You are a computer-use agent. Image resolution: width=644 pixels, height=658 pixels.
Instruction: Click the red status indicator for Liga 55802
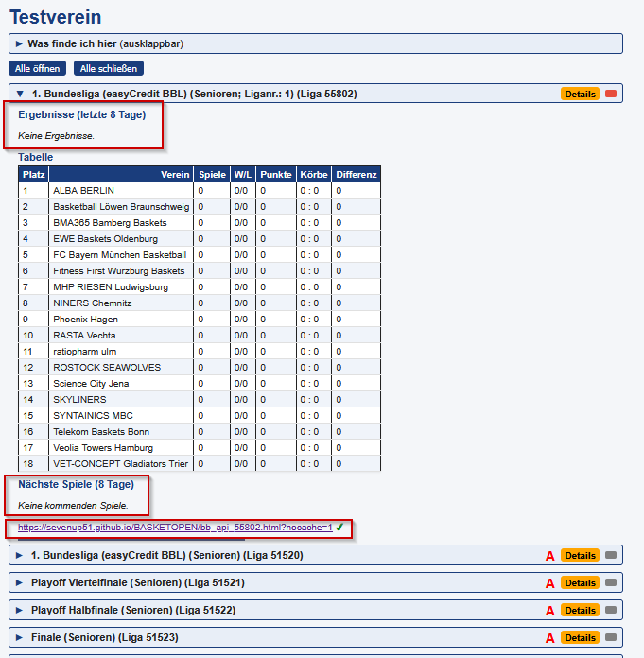tap(611, 94)
